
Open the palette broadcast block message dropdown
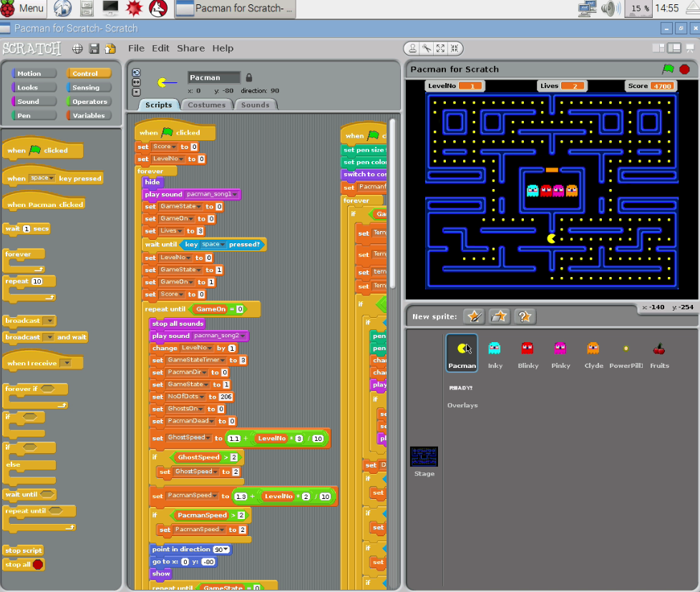49,321
